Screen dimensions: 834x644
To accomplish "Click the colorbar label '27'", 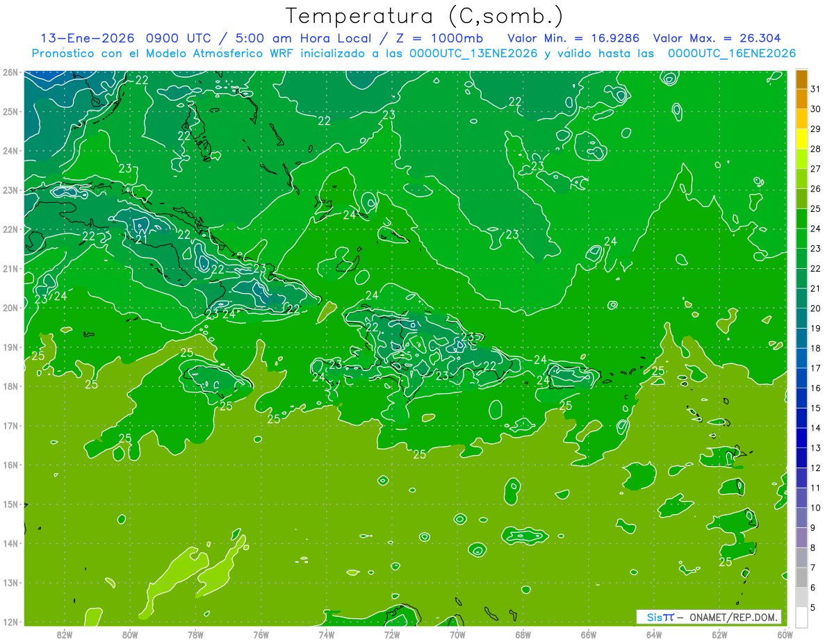I will pyautogui.click(x=816, y=169).
